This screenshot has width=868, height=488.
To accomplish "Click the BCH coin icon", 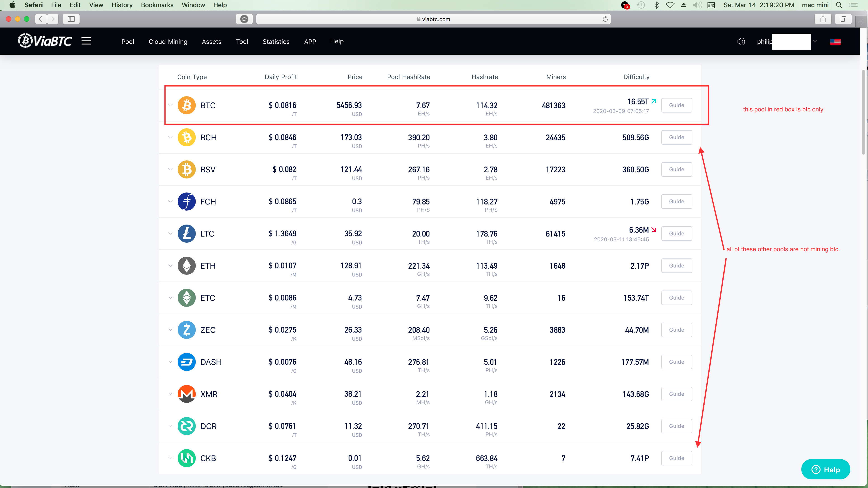I will click(x=186, y=137).
